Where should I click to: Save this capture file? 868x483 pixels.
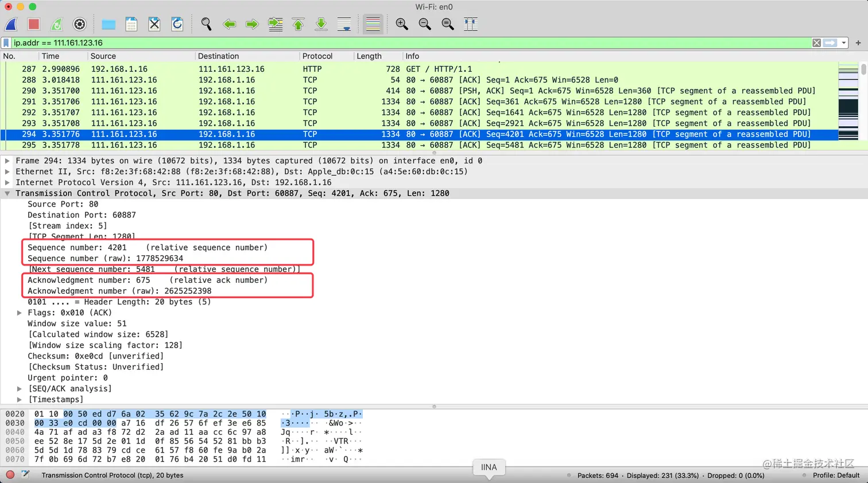point(131,24)
